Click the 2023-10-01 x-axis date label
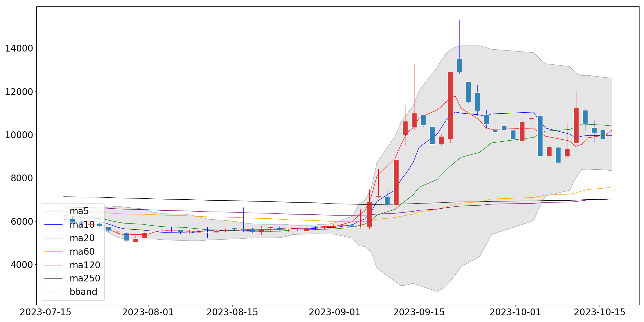 (x=516, y=312)
